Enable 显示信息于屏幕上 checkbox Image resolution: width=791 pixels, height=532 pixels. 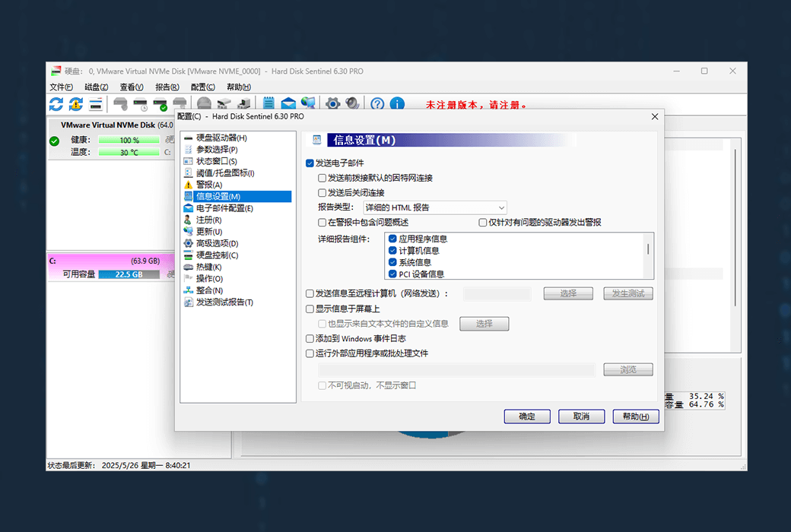tap(310, 309)
